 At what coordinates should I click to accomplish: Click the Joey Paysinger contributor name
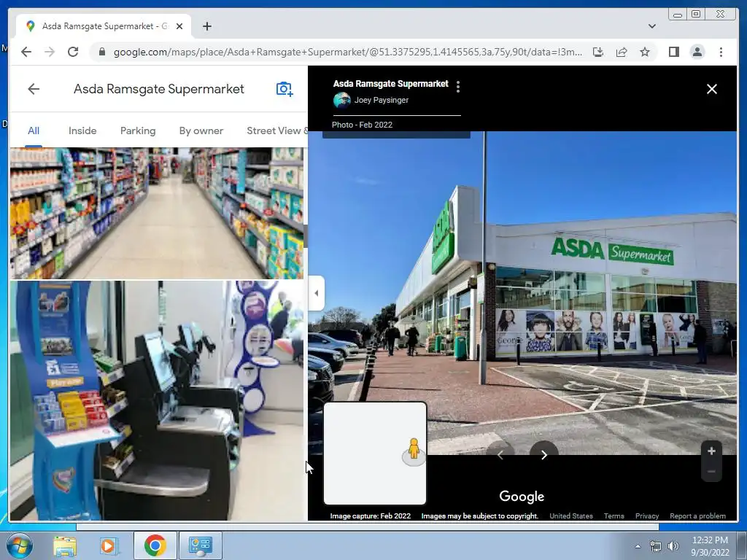[x=381, y=100]
